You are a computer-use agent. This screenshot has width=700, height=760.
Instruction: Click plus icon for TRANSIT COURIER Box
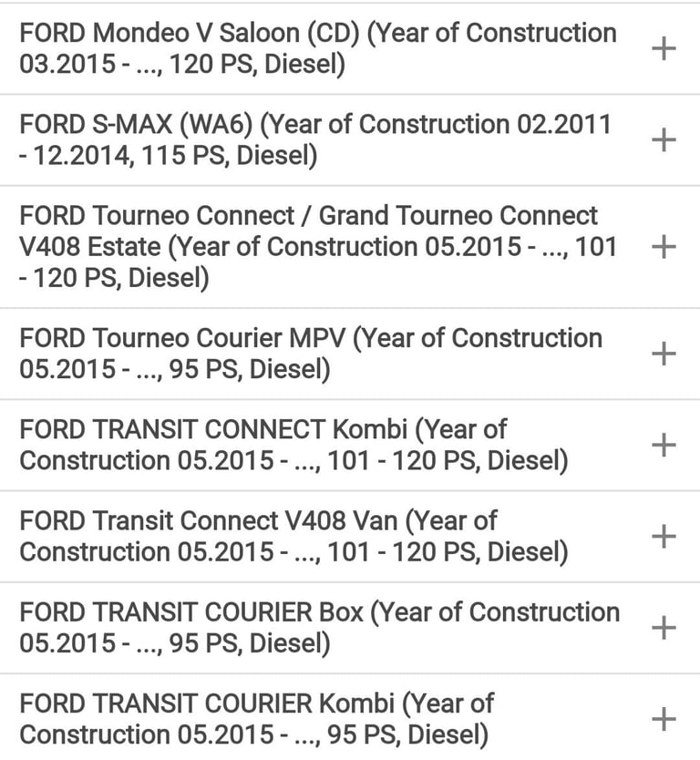click(664, 628)
